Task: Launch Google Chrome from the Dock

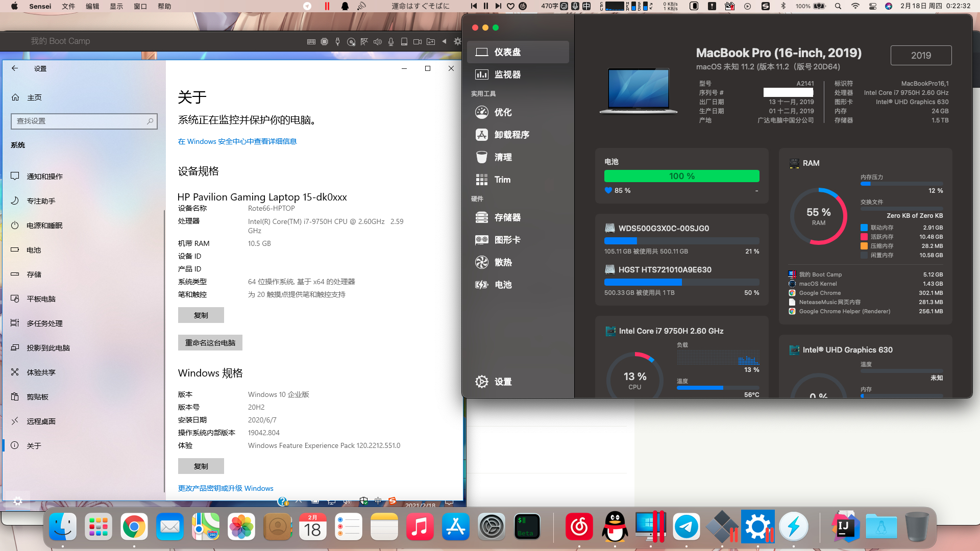Action: 134,527
